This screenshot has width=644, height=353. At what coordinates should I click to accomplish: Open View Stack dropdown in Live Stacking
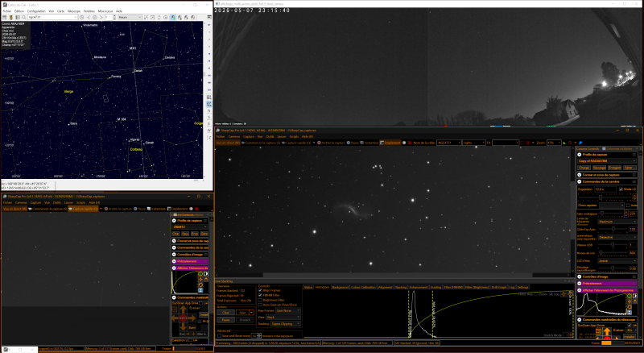[x=283, y=318]
